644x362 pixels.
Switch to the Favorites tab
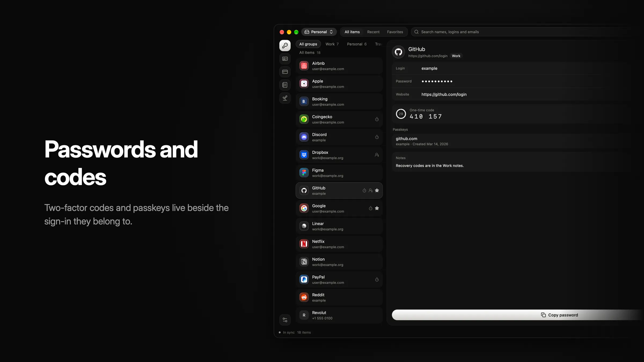click(x=395, y=32)
